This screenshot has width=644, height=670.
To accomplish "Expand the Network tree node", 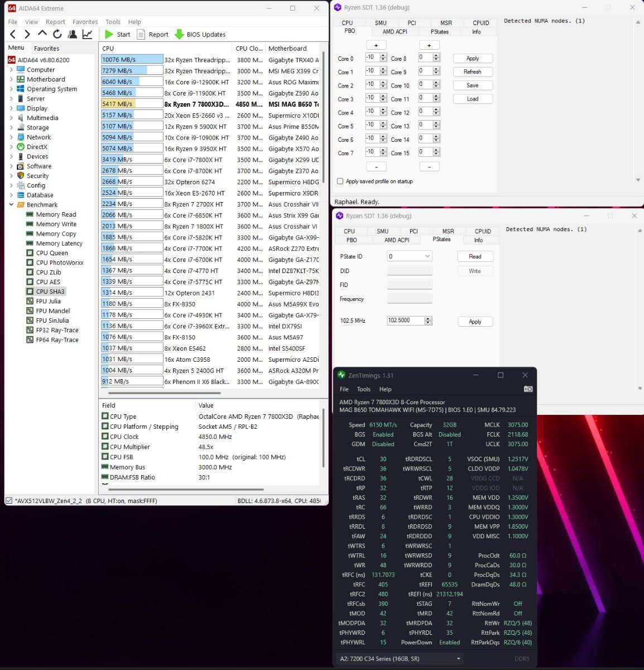I will click(11, 137).
